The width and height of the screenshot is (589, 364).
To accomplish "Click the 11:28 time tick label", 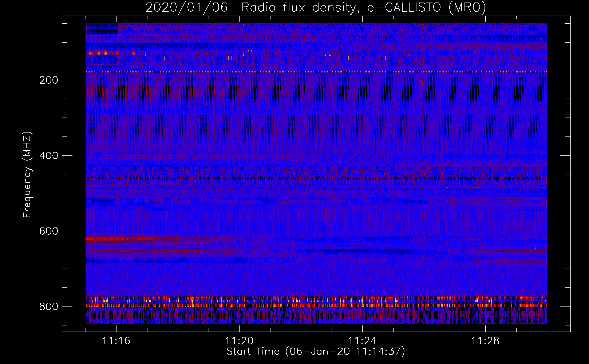I will [486, 341].
